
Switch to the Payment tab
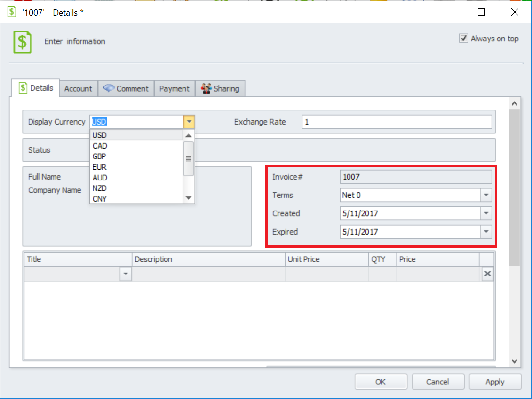[x=174, y=88]
